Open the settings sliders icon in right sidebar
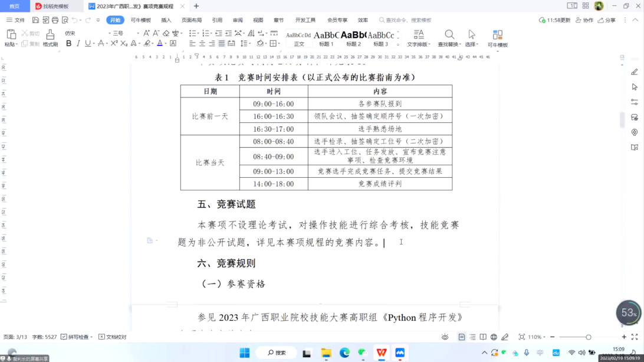Viewport: 644px width, 362px height. tap(635, 102)
